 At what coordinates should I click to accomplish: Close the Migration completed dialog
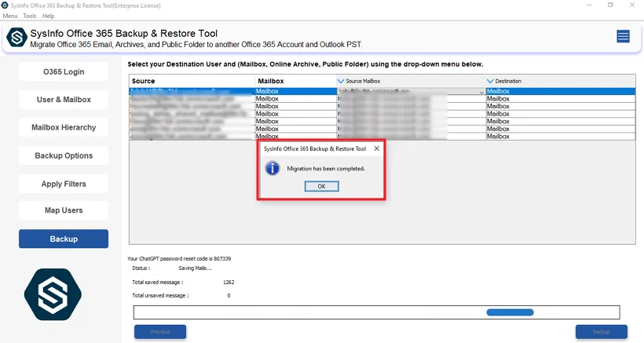pos(377,148)
